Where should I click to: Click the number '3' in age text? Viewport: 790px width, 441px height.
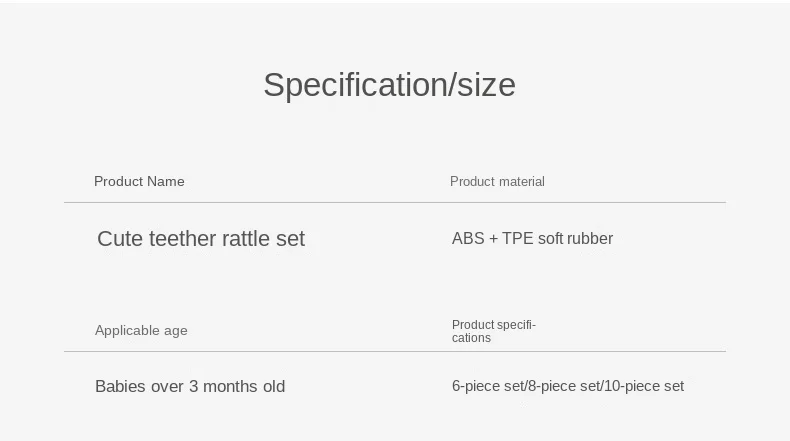(193, 387)
